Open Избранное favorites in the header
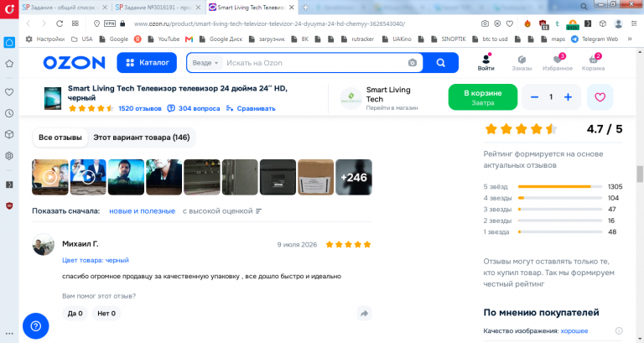This screenshot has width=644, height=343. click(558, 62)
